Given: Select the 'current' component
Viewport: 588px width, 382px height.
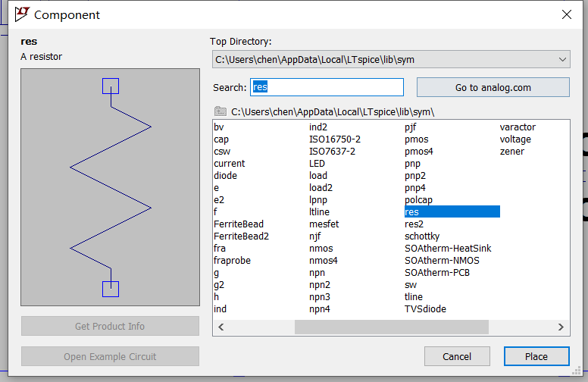Looking at the screenshot, I should (x=229, y=164).
